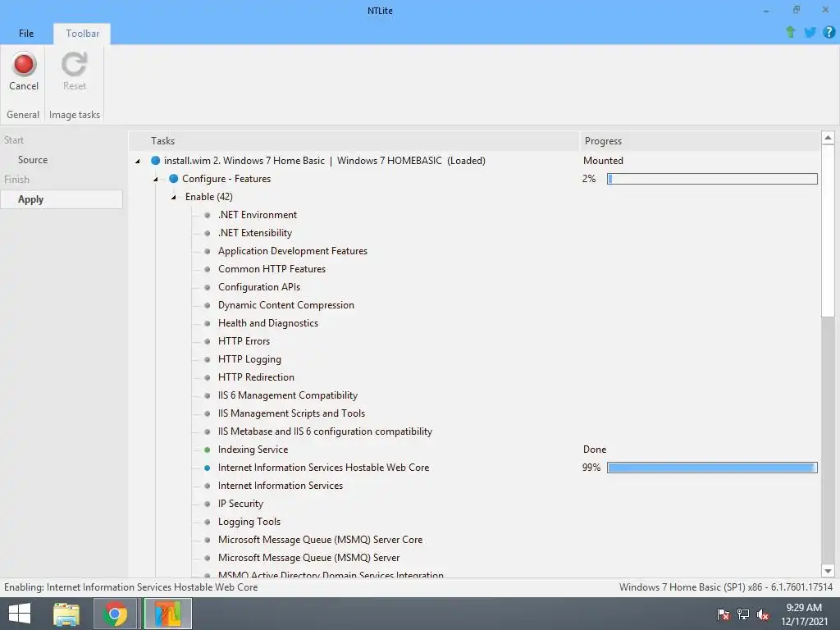Select Configuration APIs row
The image size is (840, 630).
coord(258,287)
